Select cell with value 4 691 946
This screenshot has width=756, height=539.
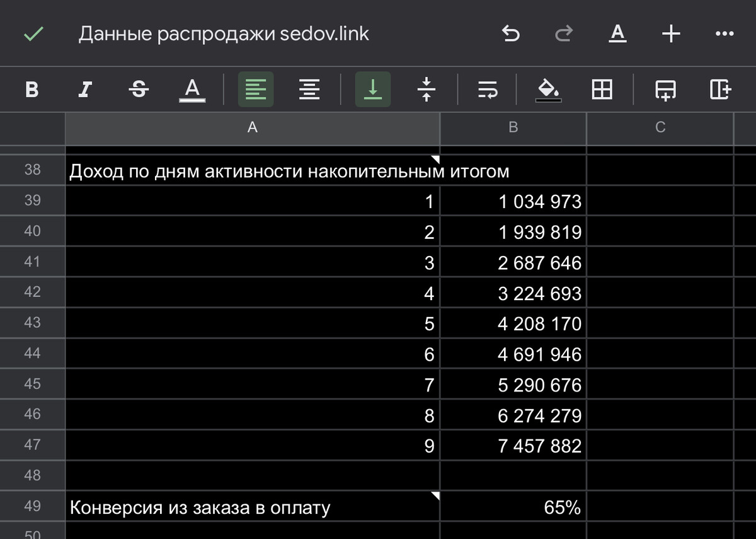[513, 354]
